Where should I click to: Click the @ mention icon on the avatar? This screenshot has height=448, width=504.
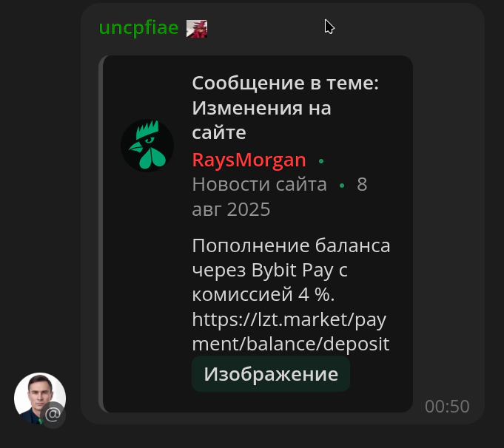click(53, 415)
